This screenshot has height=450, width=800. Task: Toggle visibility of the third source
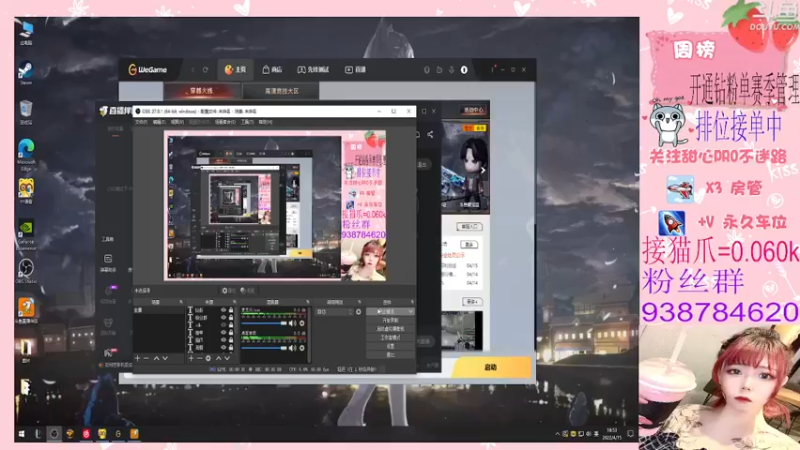click(223, 325)
